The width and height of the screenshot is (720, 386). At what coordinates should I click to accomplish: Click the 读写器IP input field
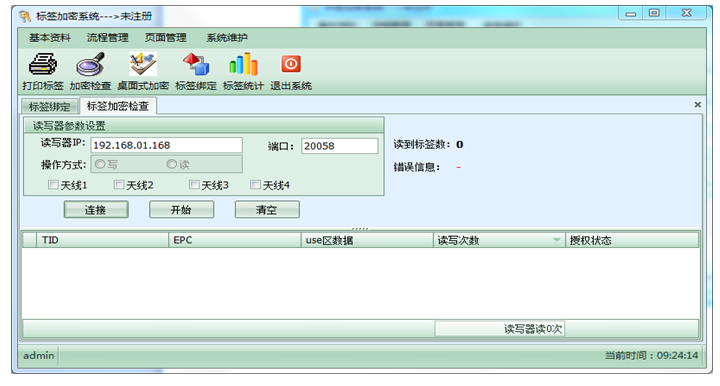tap(166, 145)
